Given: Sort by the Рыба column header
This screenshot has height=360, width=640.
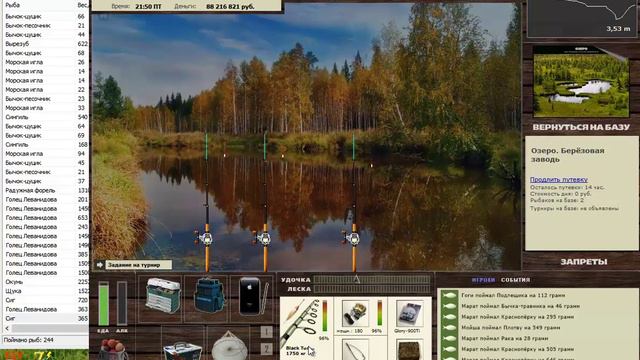Looking at the screenshot, I should pyautogui.click(x=12, y=5).
